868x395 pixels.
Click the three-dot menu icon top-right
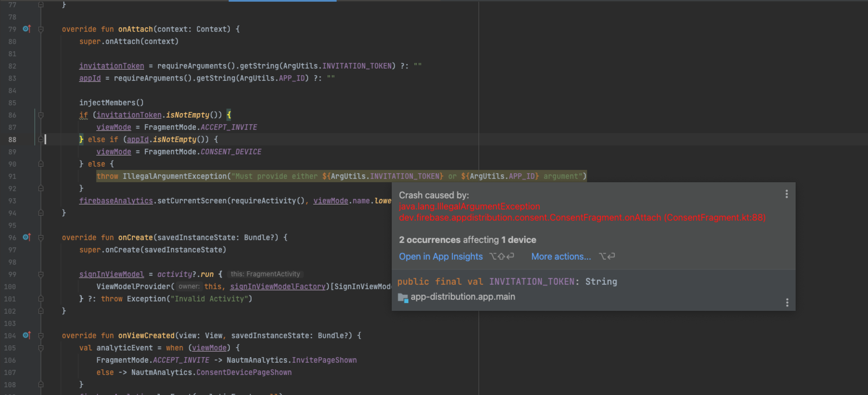pyautogui.click(x=787, y=194)
